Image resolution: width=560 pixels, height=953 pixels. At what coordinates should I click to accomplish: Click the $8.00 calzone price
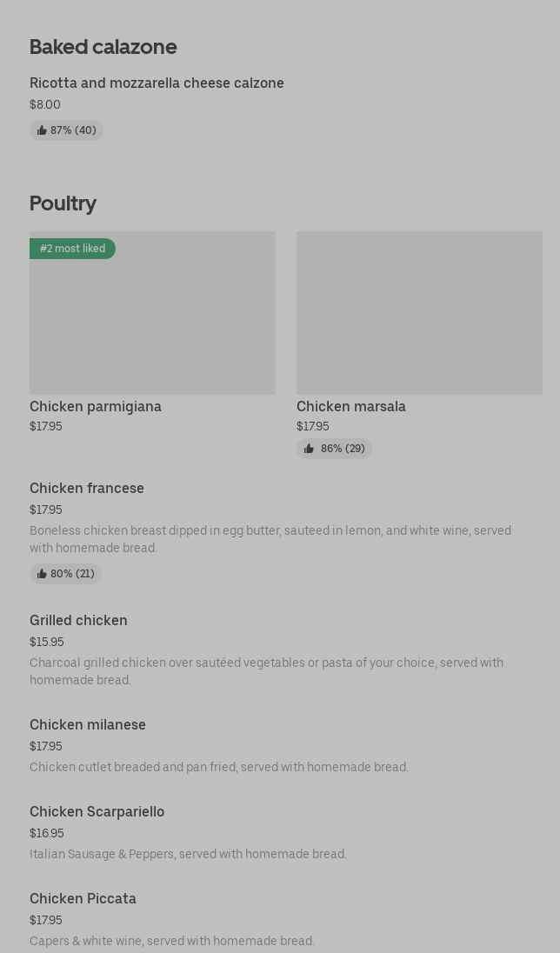tap(45, 105)
